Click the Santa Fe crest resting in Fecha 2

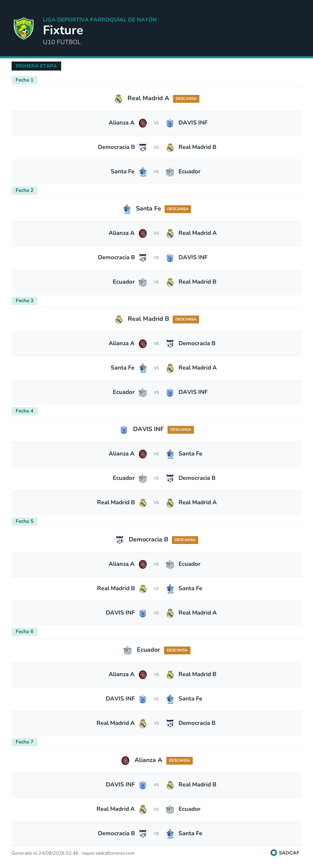click(127, 209)
